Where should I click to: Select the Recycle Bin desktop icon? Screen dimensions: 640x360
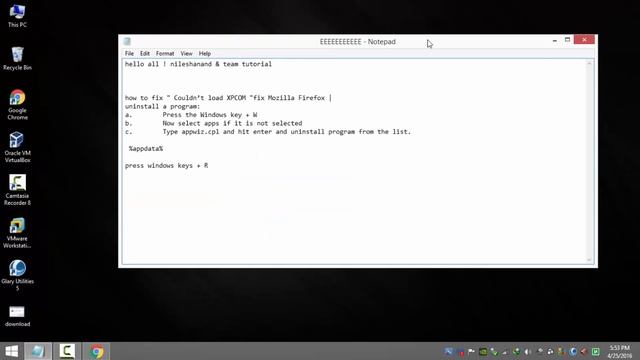pyautogui.click(x=17, y=59)
